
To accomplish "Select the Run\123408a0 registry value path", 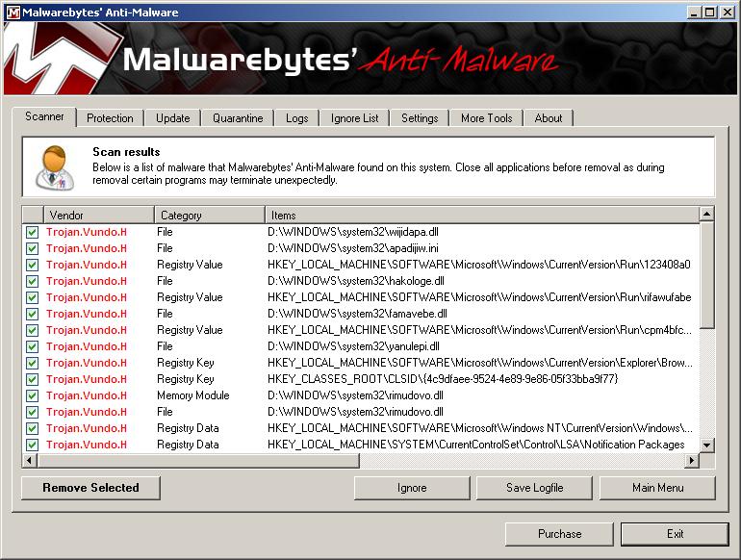I will coord(479,265).
